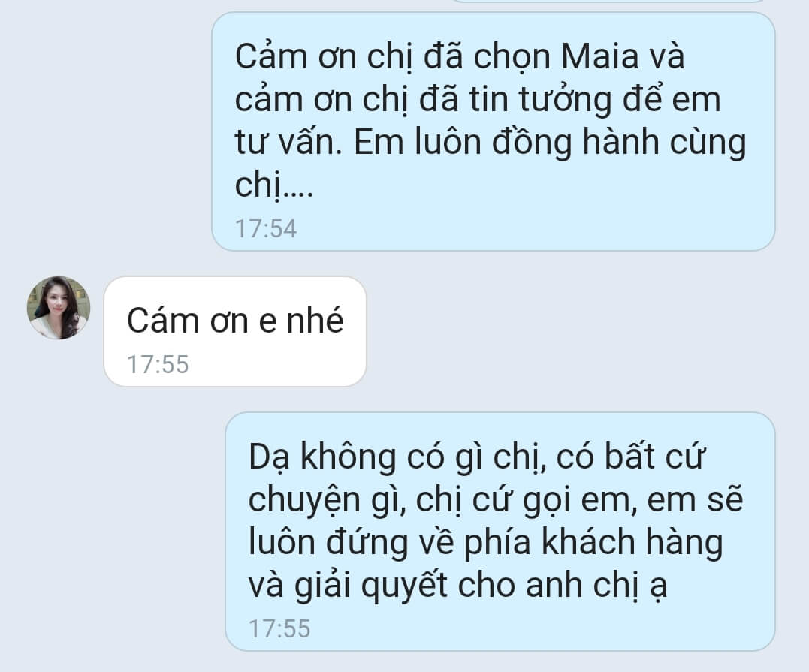This screenshot has width=809, height=672.
Task: Click the 17:54 timestamp
Action: click(266, 228)
